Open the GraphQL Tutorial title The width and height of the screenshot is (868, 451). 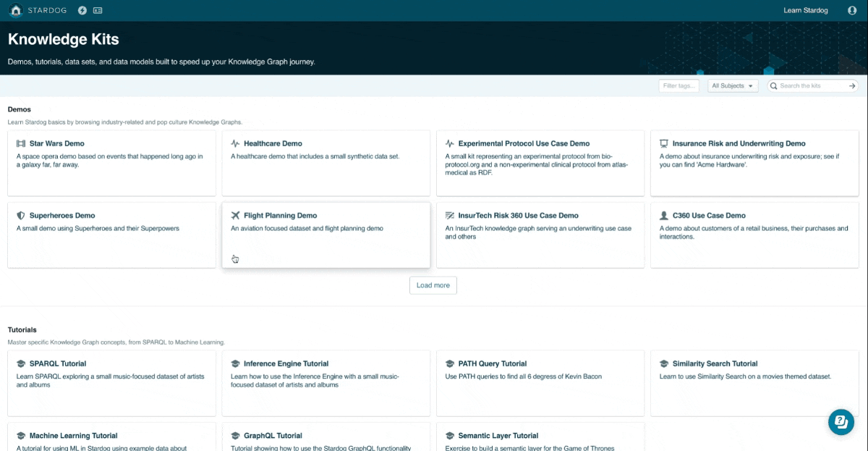click(273, 436)
